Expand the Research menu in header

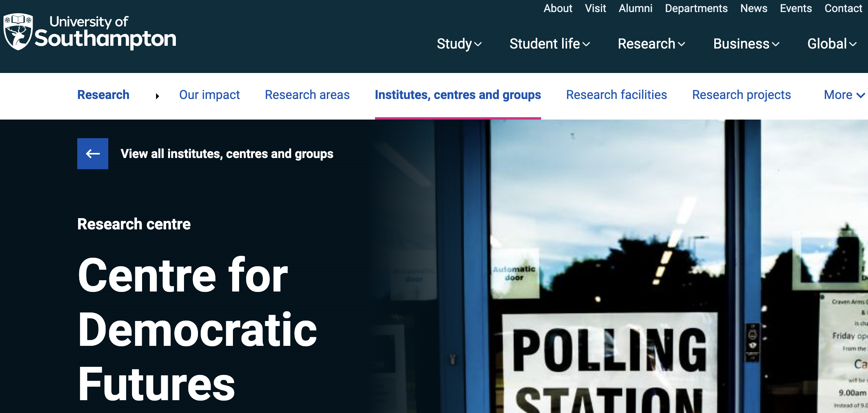651,44
